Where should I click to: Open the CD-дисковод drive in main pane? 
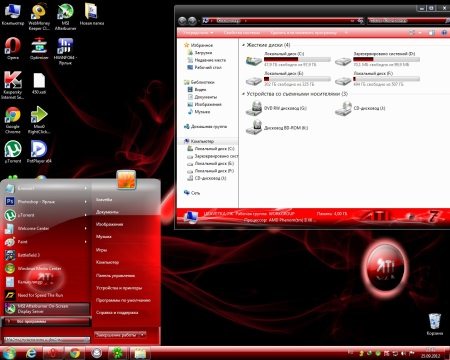click(x=360, y=108)
